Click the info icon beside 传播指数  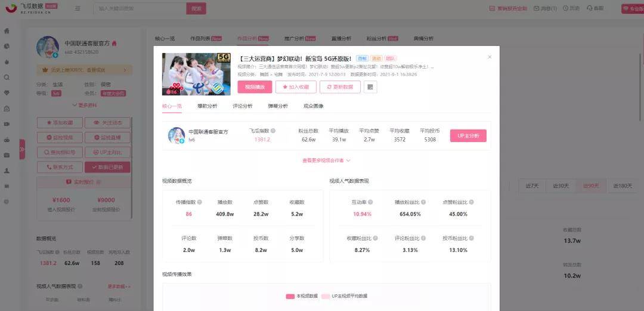click(200, 202)
